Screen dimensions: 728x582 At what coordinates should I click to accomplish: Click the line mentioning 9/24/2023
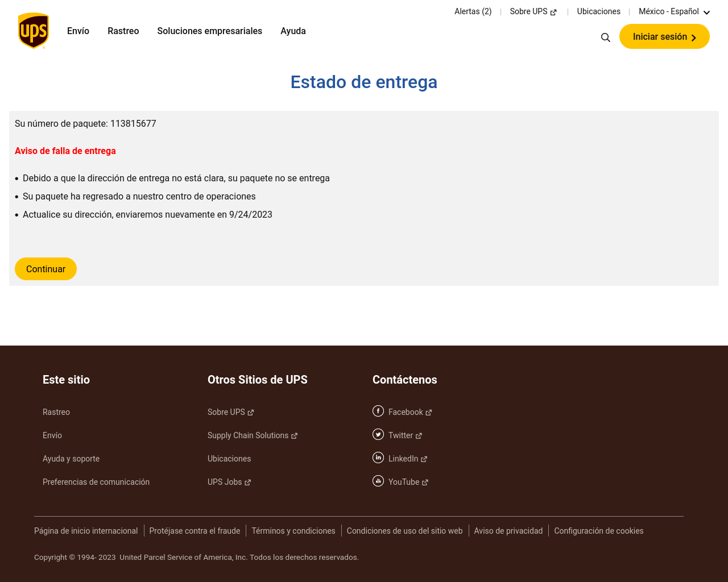147,214
